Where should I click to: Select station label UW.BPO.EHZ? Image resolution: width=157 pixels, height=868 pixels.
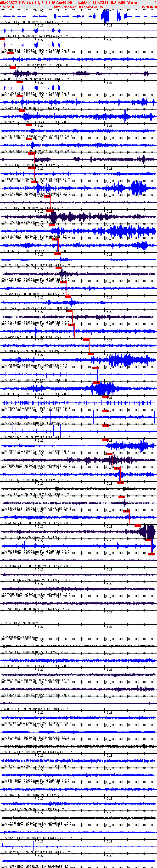[x=12, y=767]
